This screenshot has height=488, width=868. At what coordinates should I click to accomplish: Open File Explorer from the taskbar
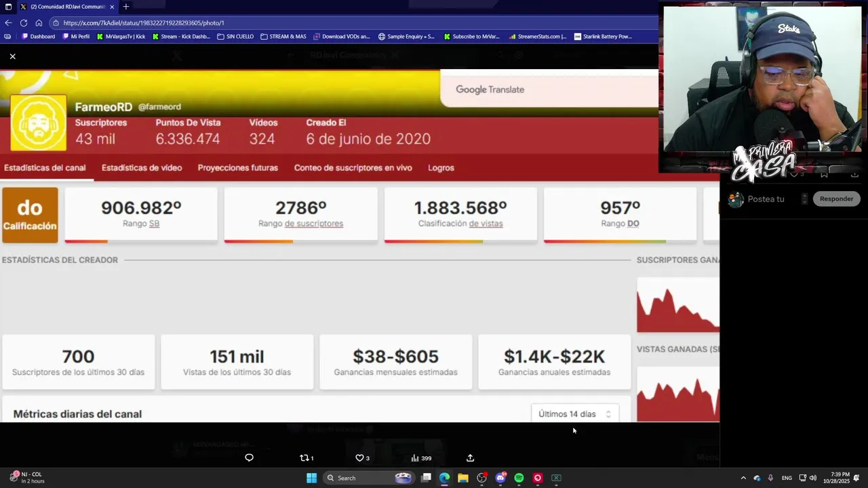463,478
